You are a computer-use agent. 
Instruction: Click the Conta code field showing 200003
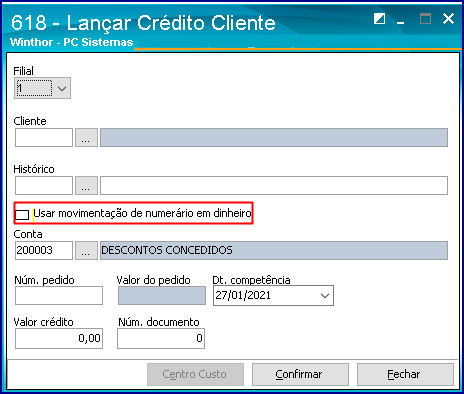pos(44,251)
